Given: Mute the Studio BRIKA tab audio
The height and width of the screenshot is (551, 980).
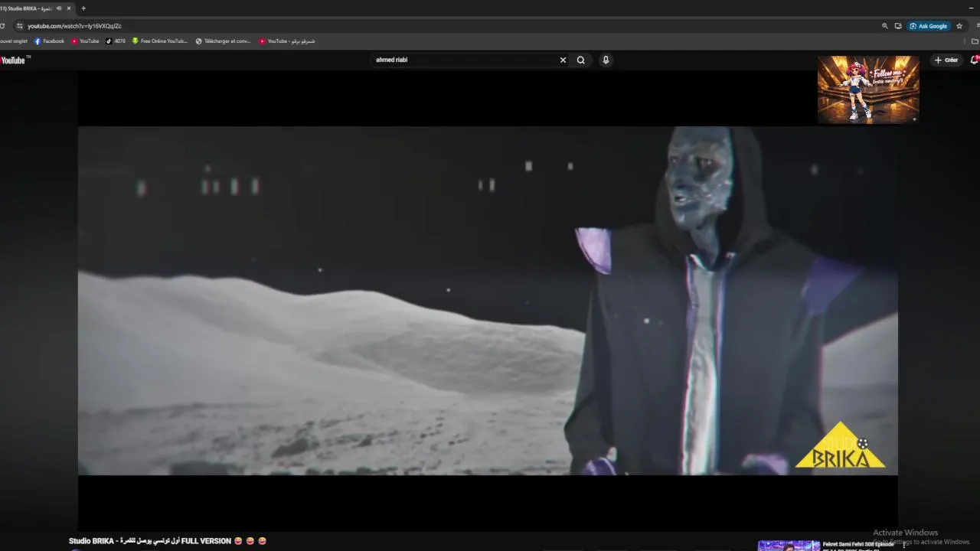Looking at the screenshot, I should pyautogui.click(x=59, y=8).
